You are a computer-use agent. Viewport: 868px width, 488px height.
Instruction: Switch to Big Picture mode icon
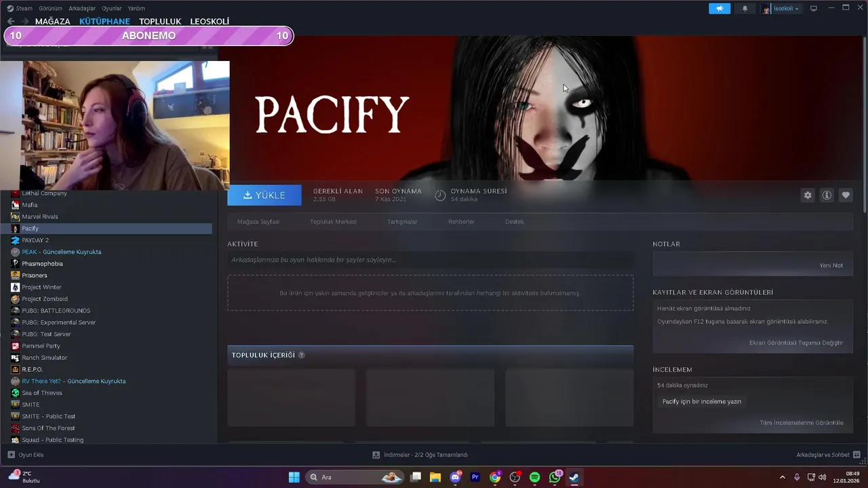(814, 8)
